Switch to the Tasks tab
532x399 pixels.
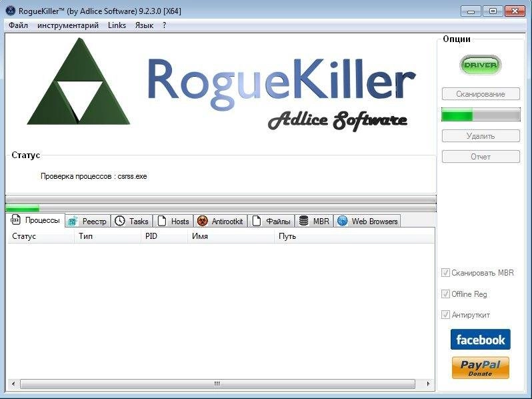tap(132, 221)
